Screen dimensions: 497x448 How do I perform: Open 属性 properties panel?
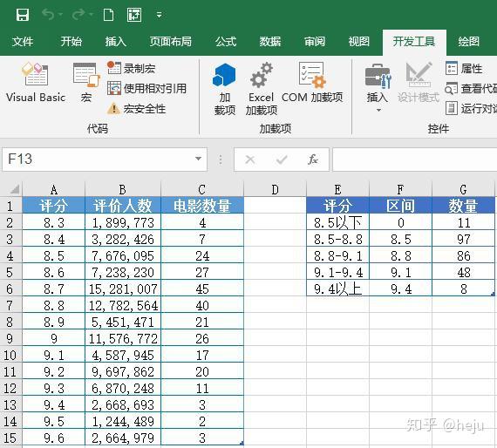pyautogui.click(x=464, y=68)
